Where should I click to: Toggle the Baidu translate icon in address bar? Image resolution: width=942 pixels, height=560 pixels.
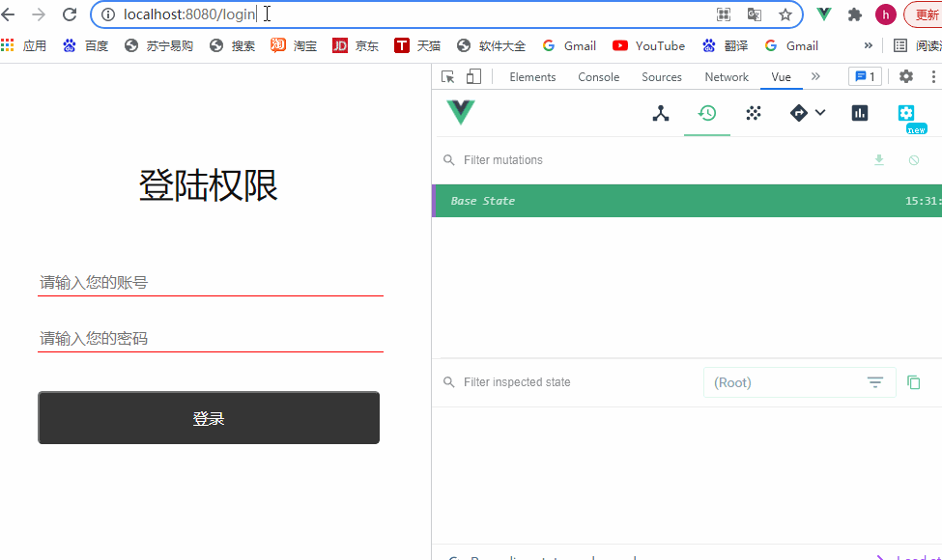755,14
